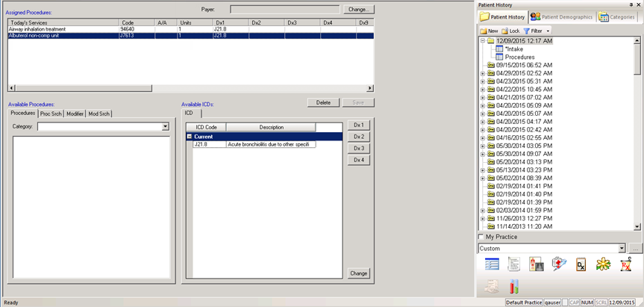Click the ellipsis button beside Custom dropdown
The height and width of the screenshot is (307, 644).
(635, 248)
